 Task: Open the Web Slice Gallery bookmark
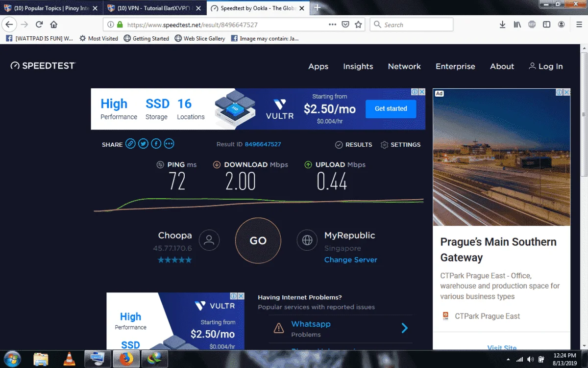click(x=200, y=38)
